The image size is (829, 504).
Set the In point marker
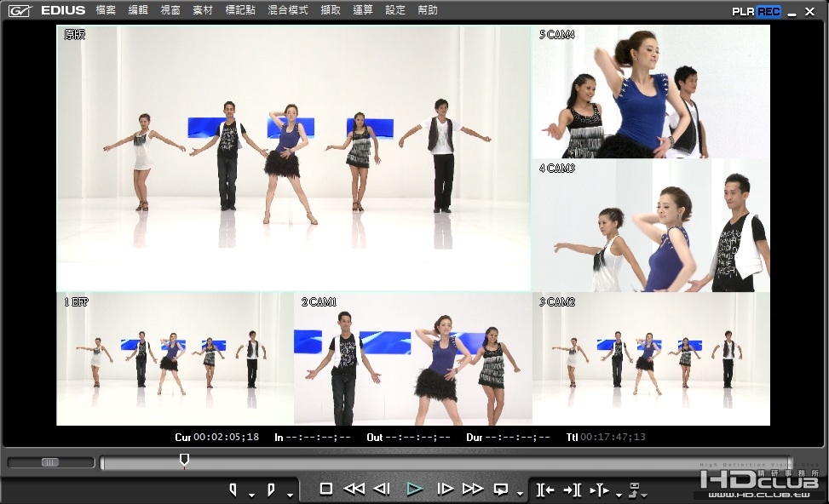[233, 490]
